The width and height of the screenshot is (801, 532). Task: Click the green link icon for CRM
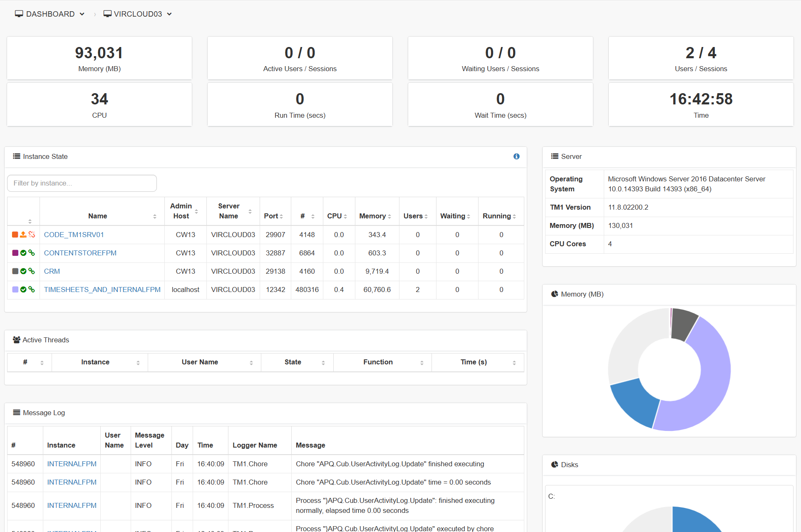tap(32, 271)
